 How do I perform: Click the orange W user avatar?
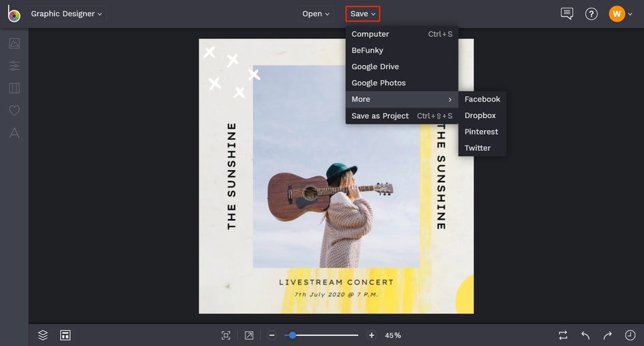tap(617, 14)
